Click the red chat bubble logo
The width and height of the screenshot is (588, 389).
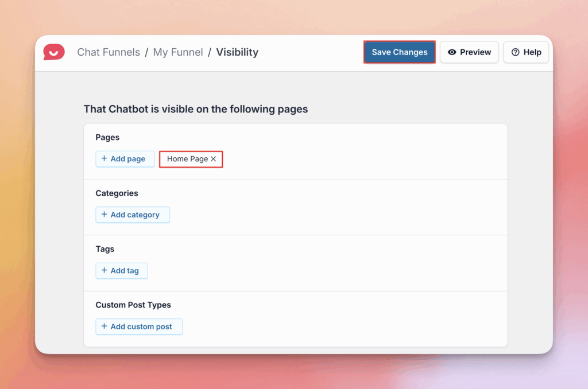(x=54, y=52)
